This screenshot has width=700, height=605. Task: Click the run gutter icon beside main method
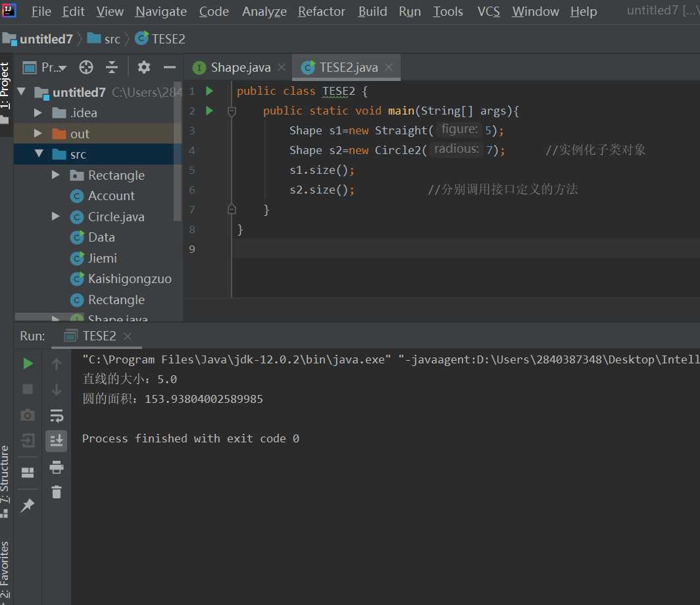(x=209, y=111)
